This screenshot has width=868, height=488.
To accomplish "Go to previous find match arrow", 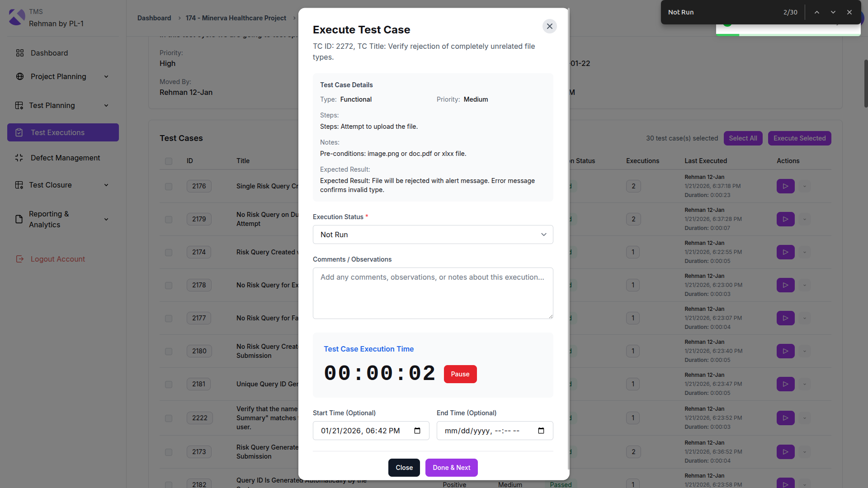I will coord(817,12).
